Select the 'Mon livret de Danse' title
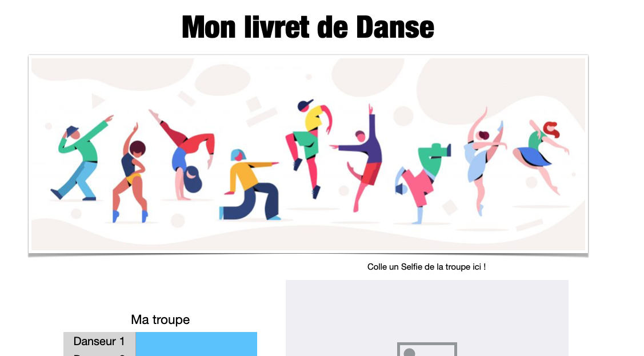The image size is (644, 356). (308, 27)
